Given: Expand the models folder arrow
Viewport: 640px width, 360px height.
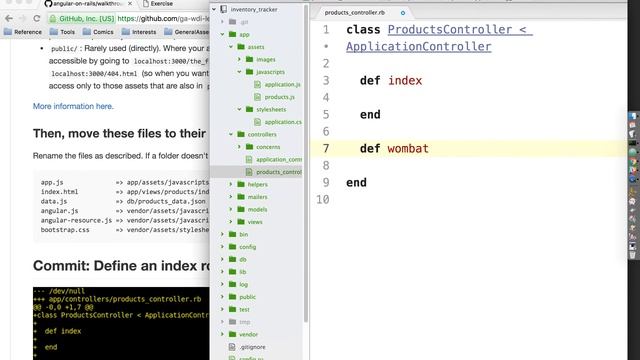Looking at the screenshot, I should click(x=231, y=209).
